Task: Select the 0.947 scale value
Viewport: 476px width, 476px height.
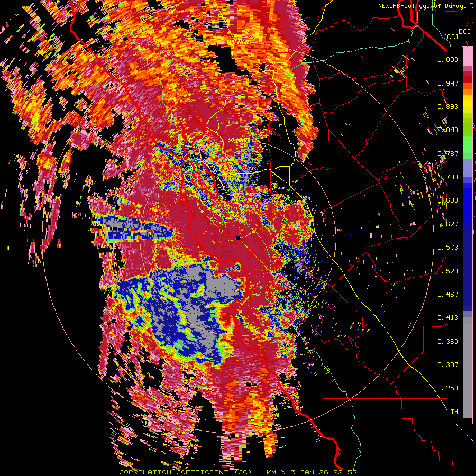Action: [448, 83]
